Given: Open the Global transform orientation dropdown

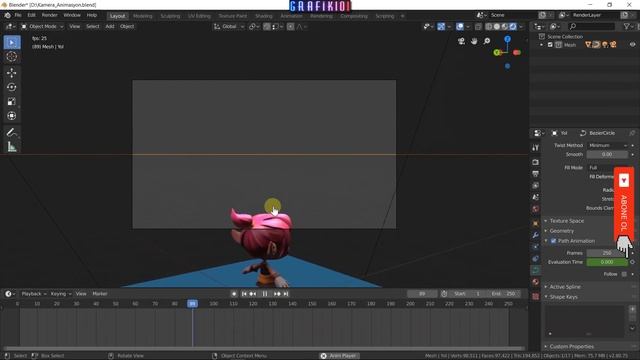Looking at the screenshot, I should pos(229,27).
